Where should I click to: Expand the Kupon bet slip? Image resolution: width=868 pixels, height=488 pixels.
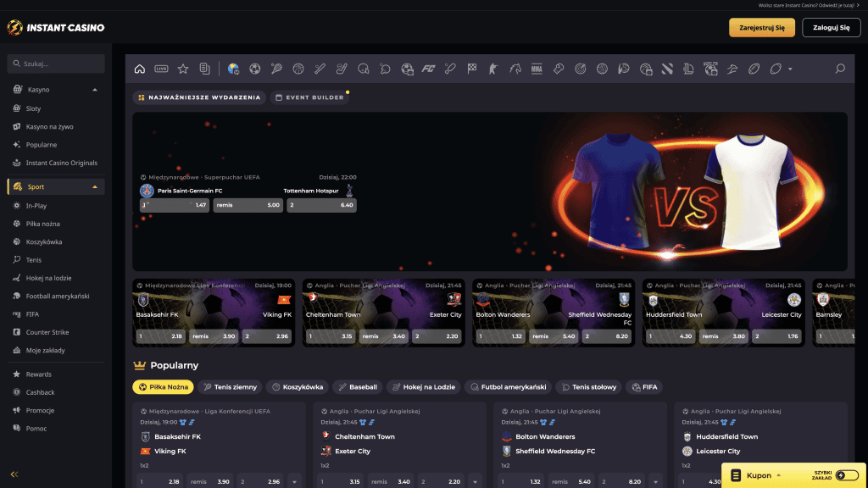click(757, 475)
